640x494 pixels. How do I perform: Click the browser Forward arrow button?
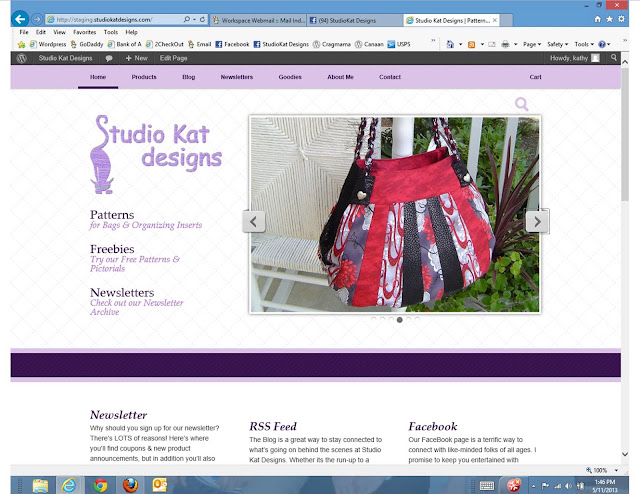pyautogui.click(x=37, y=19)
